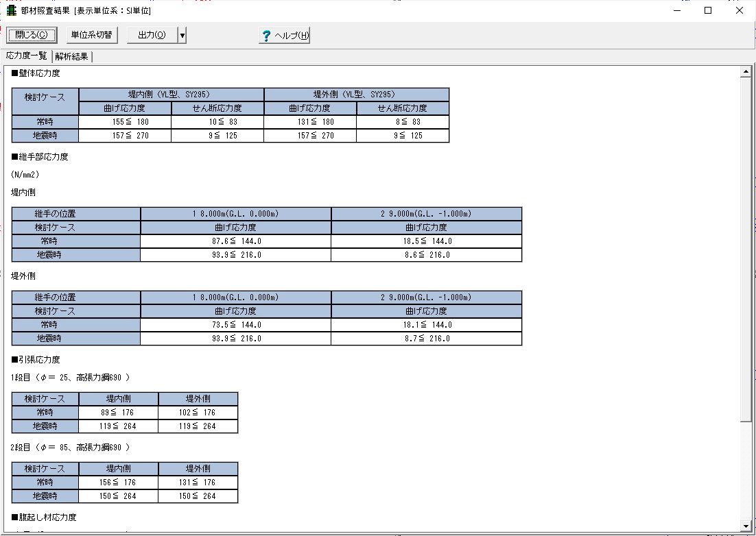Open the 出力 dropdown arrow
The height and width of the screenshot is (536, 756).
[182, 35]
